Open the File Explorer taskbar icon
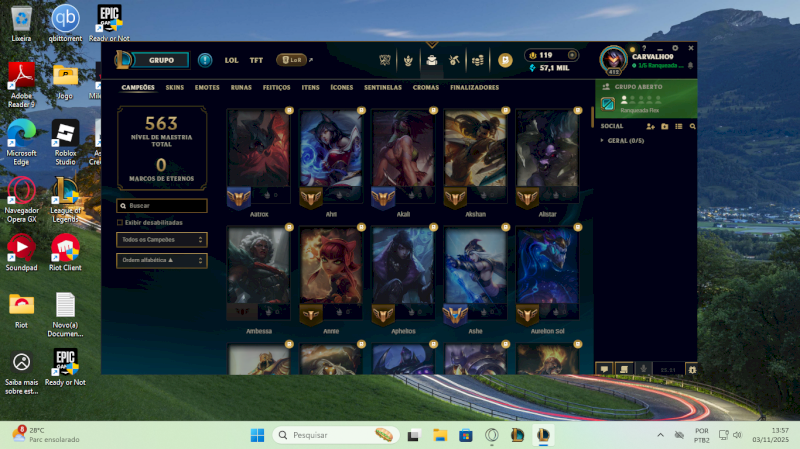This screenshot has height=449, width=800. click(x=440, y=435)
